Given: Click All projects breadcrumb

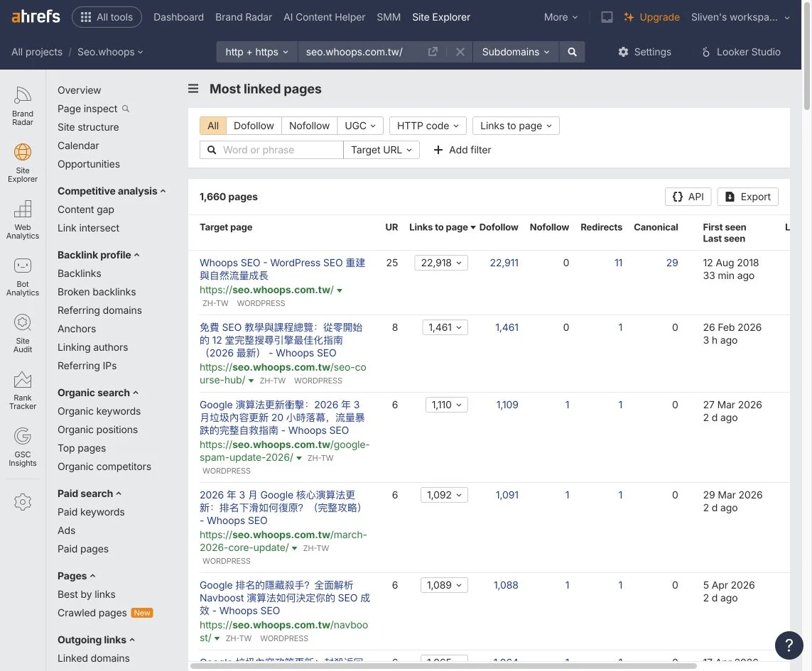Looking at the screenshot, I should click(x=37, y=52).
